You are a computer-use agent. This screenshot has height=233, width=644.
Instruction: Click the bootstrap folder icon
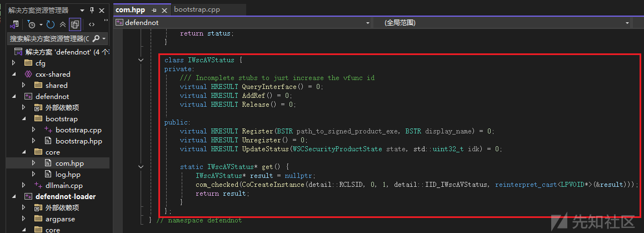[38, 119]
